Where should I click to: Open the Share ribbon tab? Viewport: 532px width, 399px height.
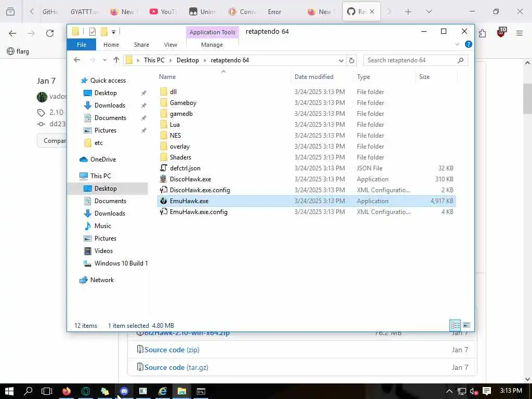141,45
